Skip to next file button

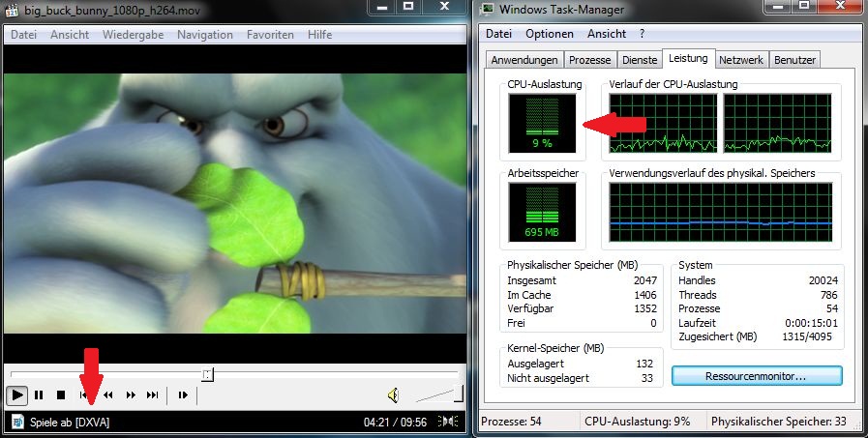(152, 394)
